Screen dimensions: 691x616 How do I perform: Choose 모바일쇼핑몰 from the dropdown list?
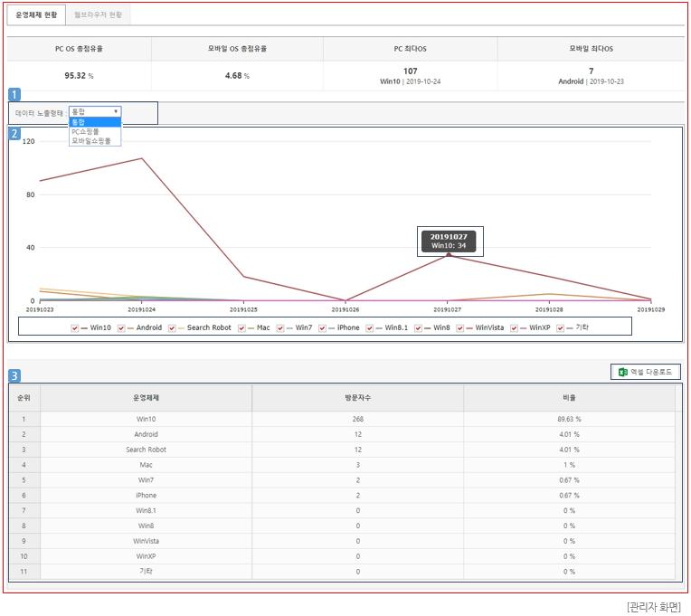tap(95, 141)
